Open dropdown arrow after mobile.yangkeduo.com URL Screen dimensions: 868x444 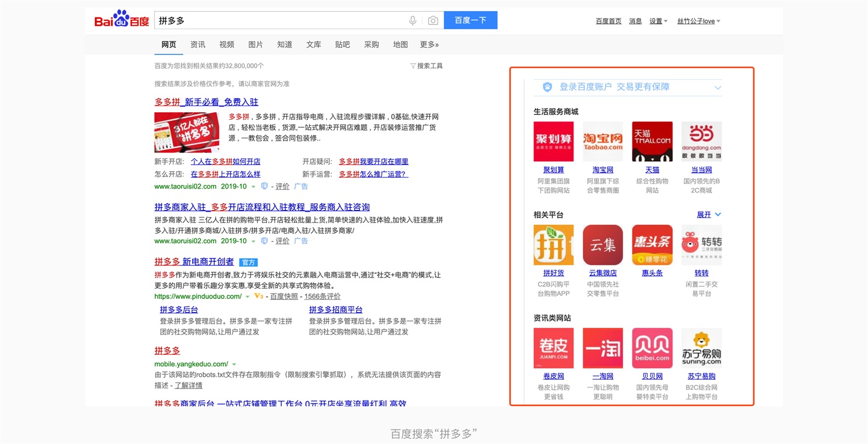click(234, 364)
